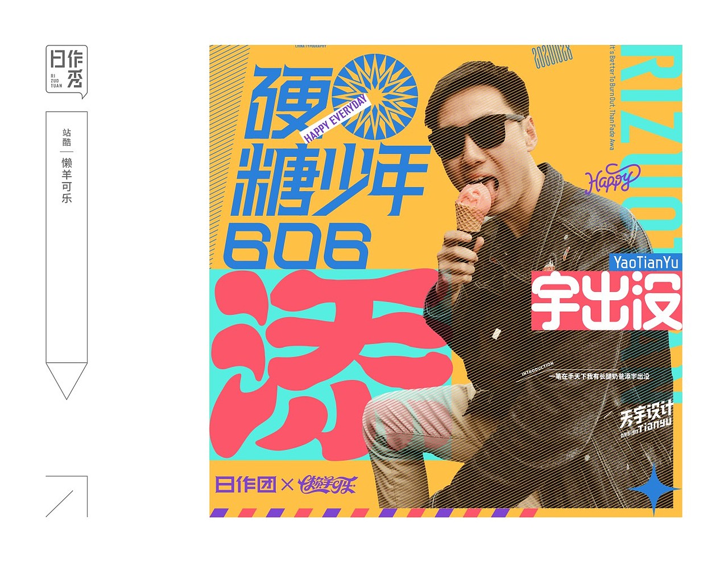Click the YaoTianYu blue name tag
Viewport: 728px width, 562px height.
coord(646,262)
